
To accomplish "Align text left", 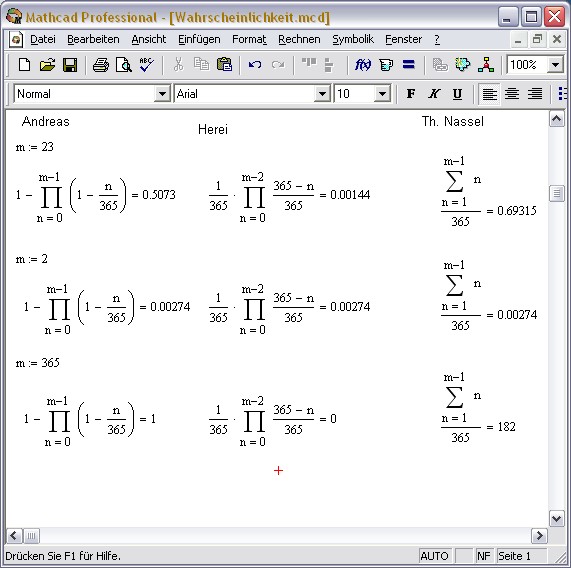I will (x=489, y=94).
